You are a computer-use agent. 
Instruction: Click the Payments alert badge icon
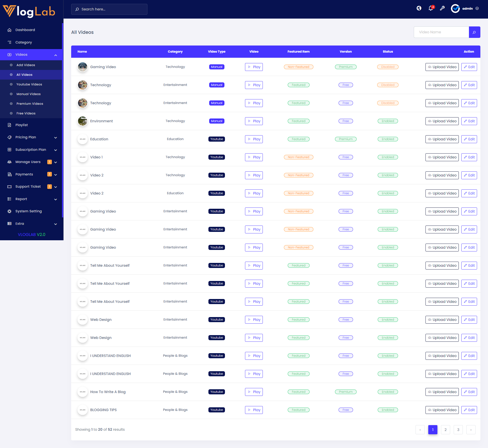point(50,174)
